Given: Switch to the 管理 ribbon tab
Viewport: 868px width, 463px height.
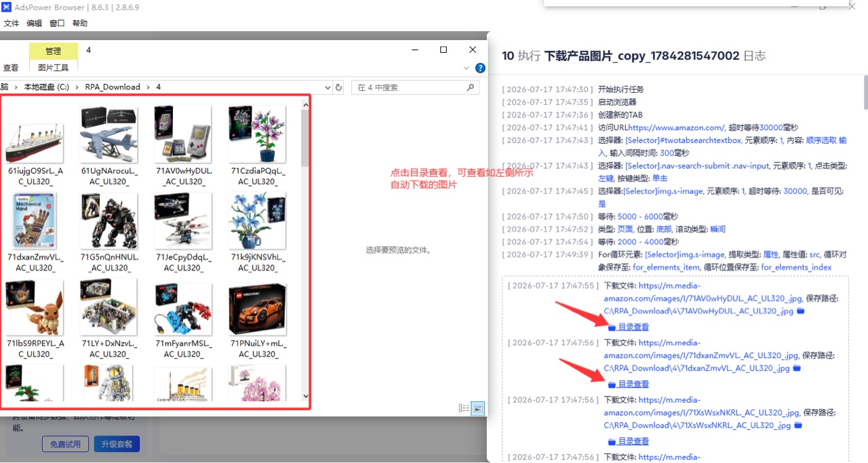Looking at the screenshot, I should [x=53, y=51].
